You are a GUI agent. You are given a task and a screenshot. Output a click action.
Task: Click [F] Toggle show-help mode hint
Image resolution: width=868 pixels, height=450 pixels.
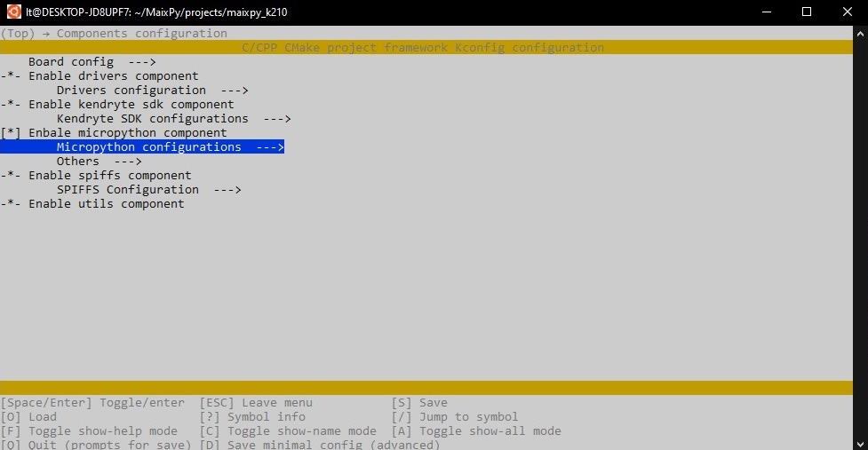89,430
